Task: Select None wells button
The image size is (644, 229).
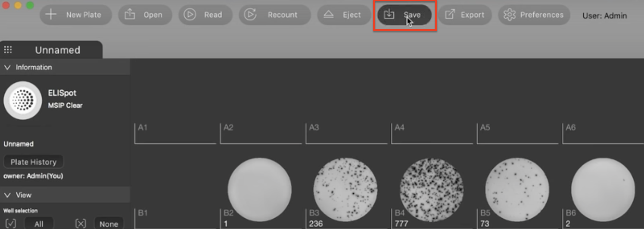Action: coord(109,223)
